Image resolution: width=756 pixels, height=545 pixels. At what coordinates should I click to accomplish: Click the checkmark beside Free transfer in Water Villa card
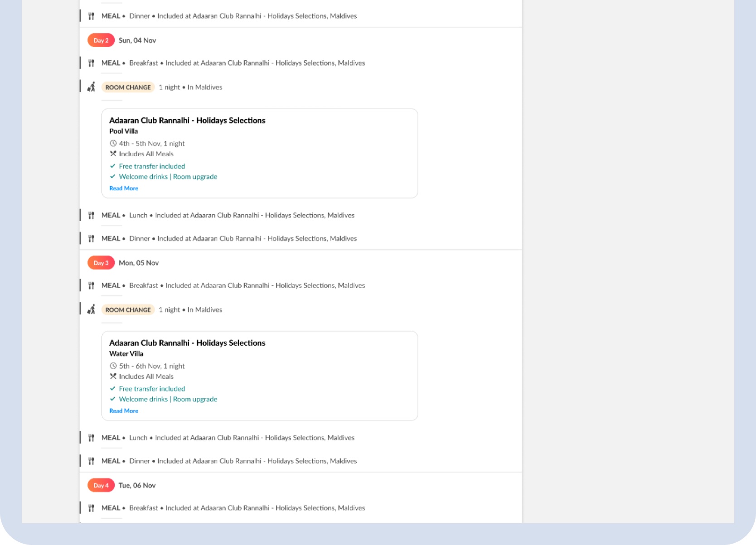tap(113, 389)
